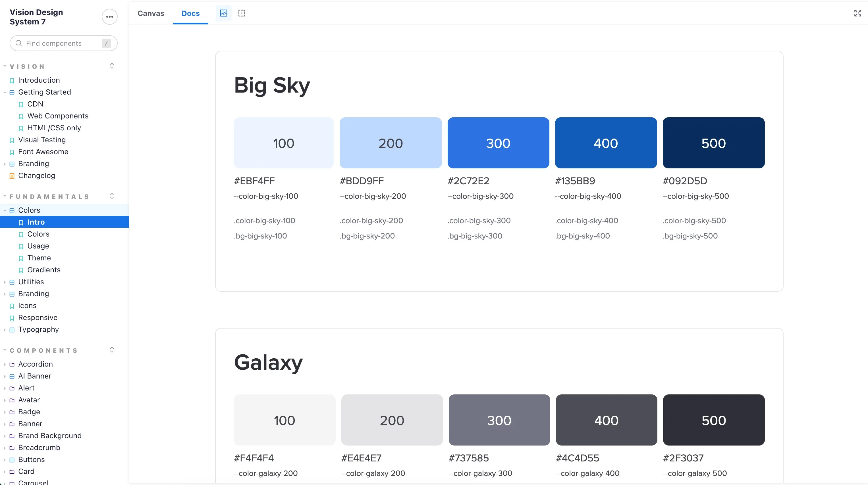
Task: Switch to the Canvas tab
Action: [151, 13]
